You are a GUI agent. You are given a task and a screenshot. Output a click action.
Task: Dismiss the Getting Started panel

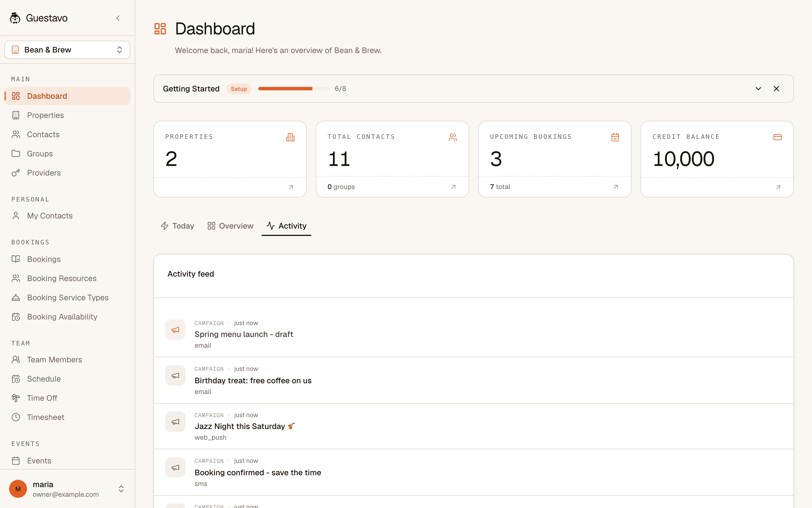tap(776, 89)
